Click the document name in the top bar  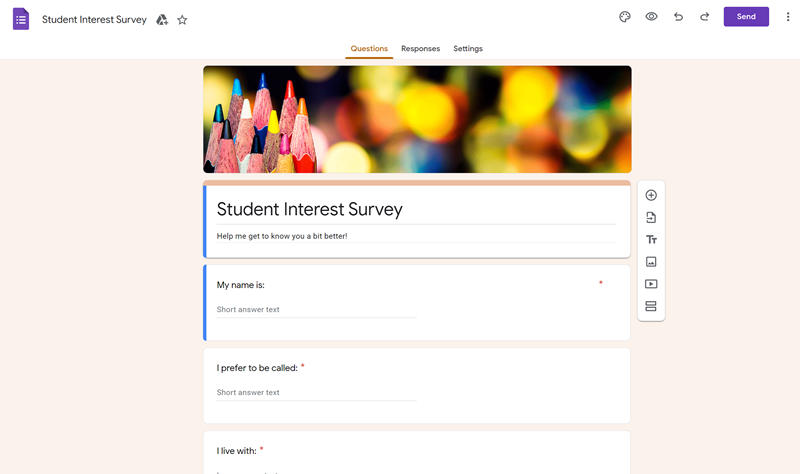tap(94, 20)
